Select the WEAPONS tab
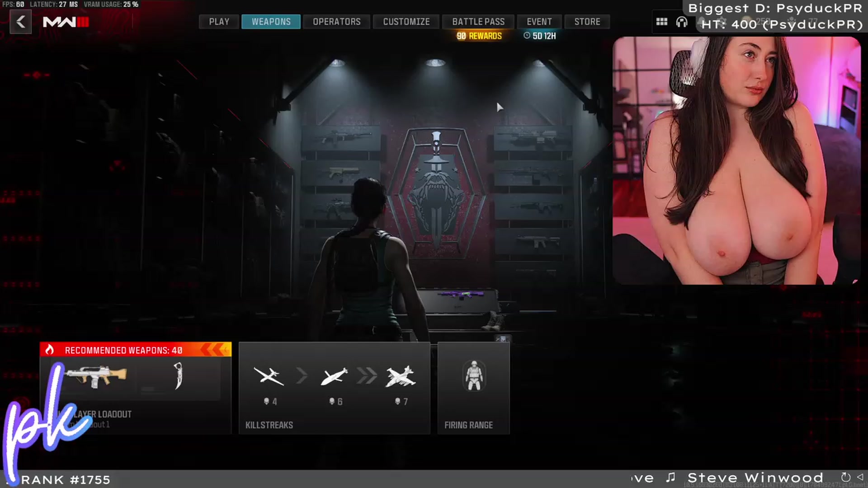The image size is (868, 488). (x=271, y=22)
